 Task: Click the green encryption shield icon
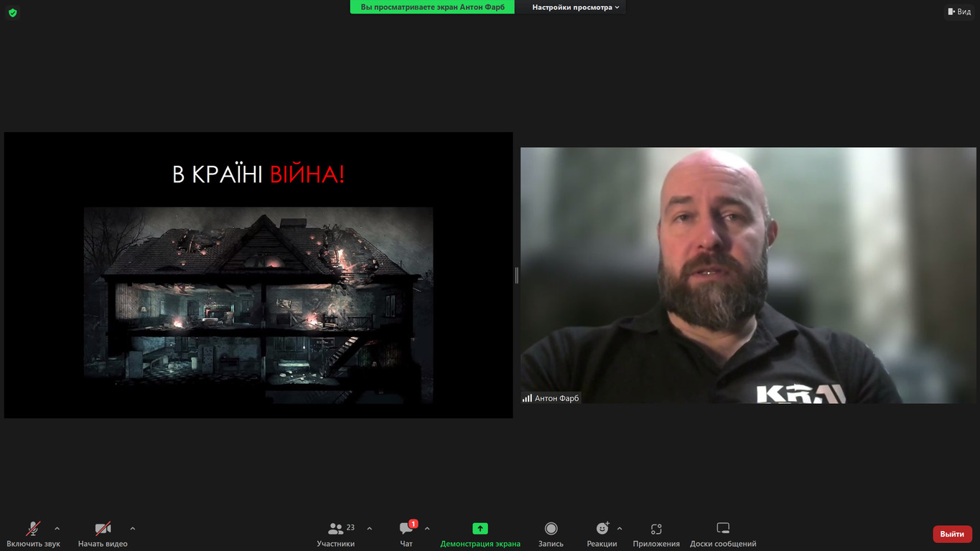12,12
